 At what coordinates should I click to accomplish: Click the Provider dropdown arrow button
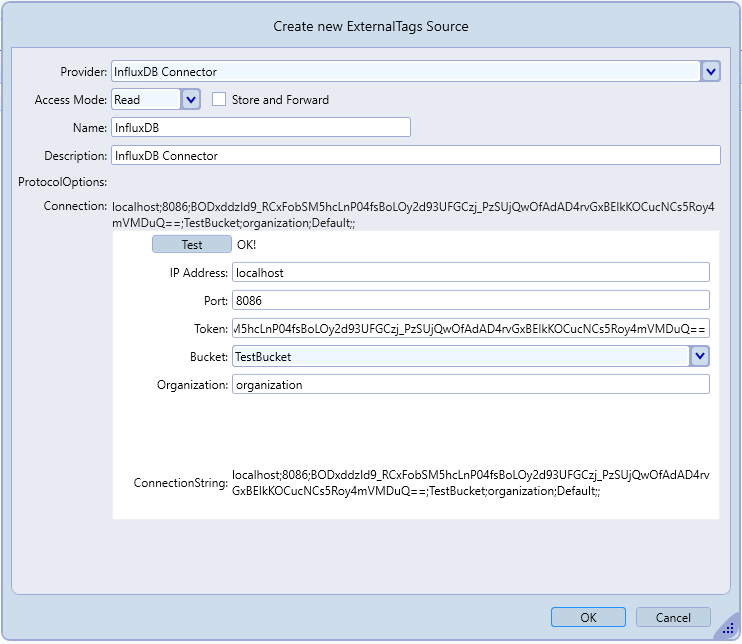[710, 71]
